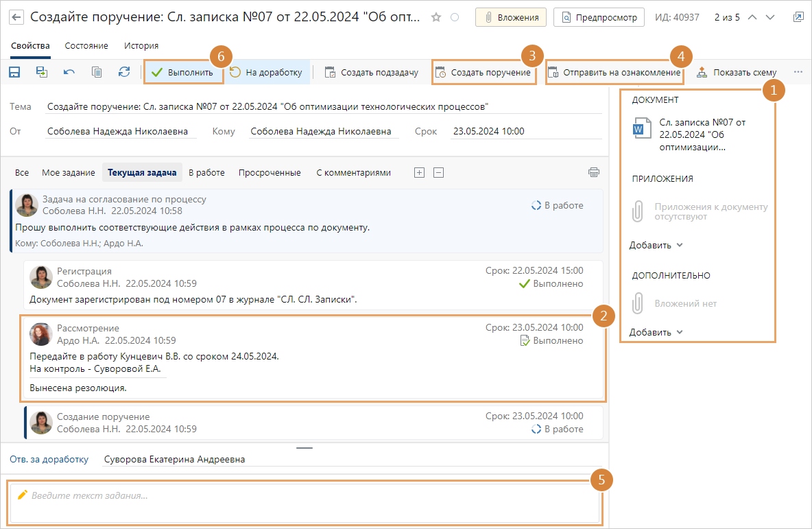
Task: Click the save icon in toolbar
Action: tap(14, 72)
